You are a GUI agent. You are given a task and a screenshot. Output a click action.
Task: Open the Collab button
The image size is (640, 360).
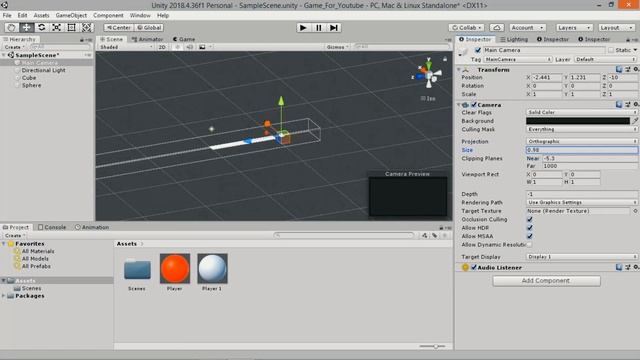[467, 27]
